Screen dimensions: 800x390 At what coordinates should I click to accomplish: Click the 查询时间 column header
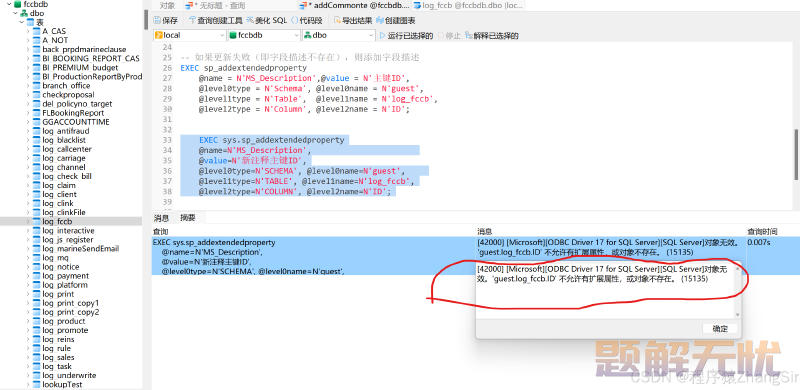(762, 232)
